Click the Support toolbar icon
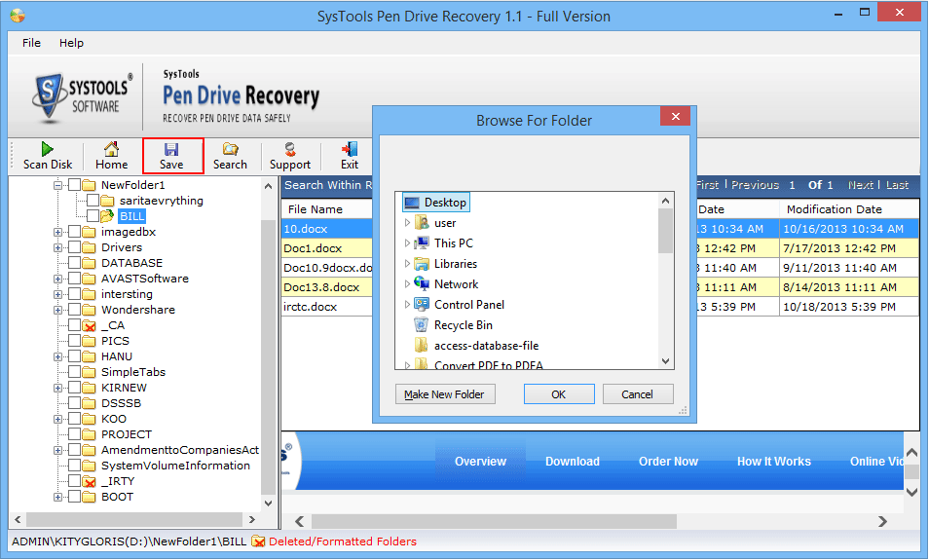 [290, 149]
